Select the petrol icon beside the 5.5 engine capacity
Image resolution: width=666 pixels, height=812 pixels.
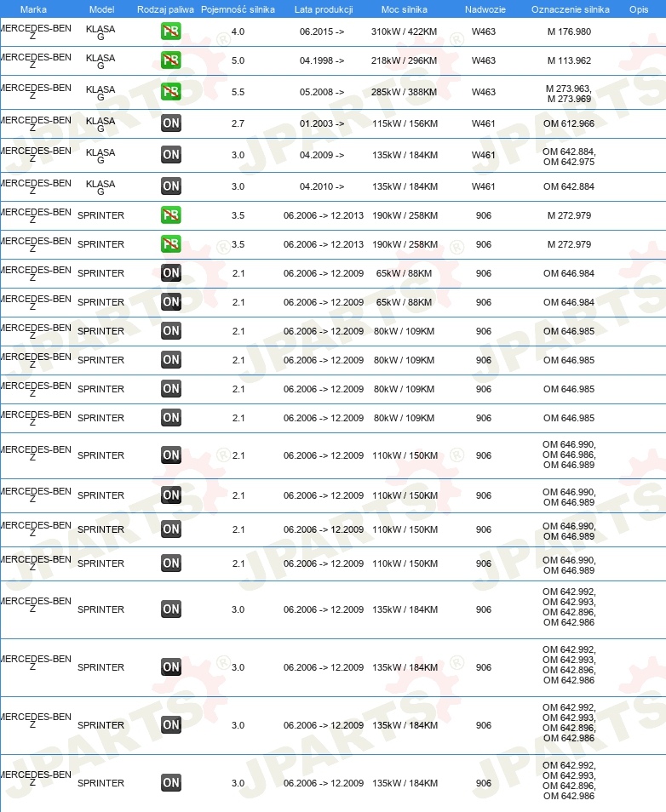point(170,92)
